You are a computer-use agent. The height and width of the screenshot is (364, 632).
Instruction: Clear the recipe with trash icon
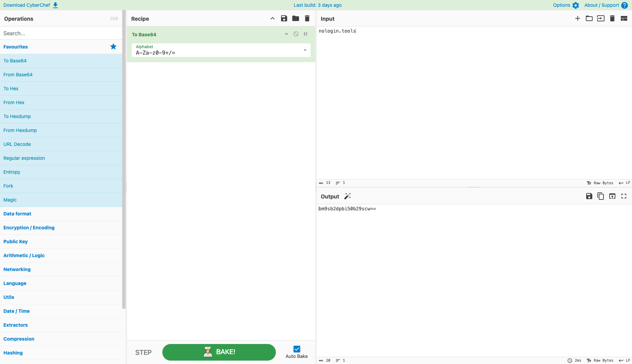tap(307, 19)
